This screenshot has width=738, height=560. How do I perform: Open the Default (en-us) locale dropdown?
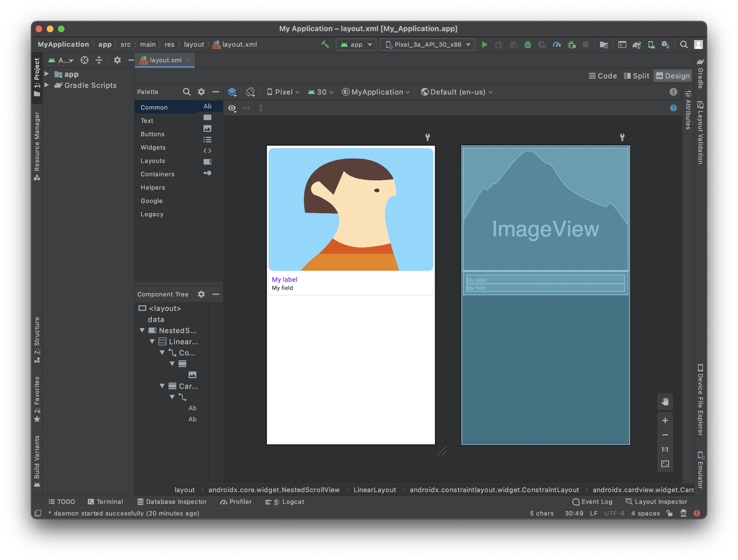[x=457, y=92]
